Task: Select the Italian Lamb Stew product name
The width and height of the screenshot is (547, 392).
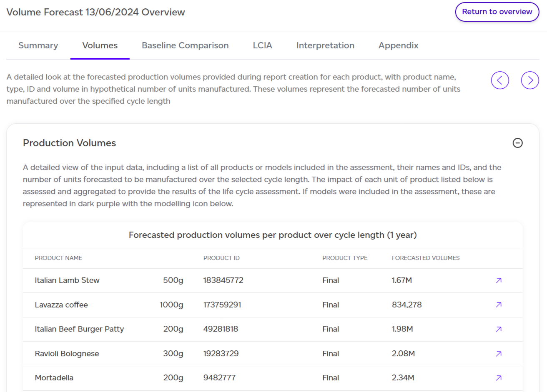Action: coord(67,280)
